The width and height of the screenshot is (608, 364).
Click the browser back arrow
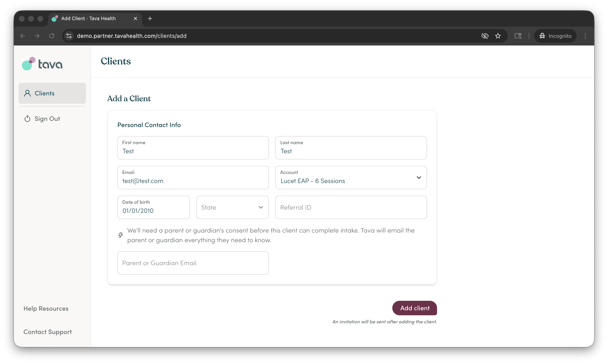tap(23, 36)
